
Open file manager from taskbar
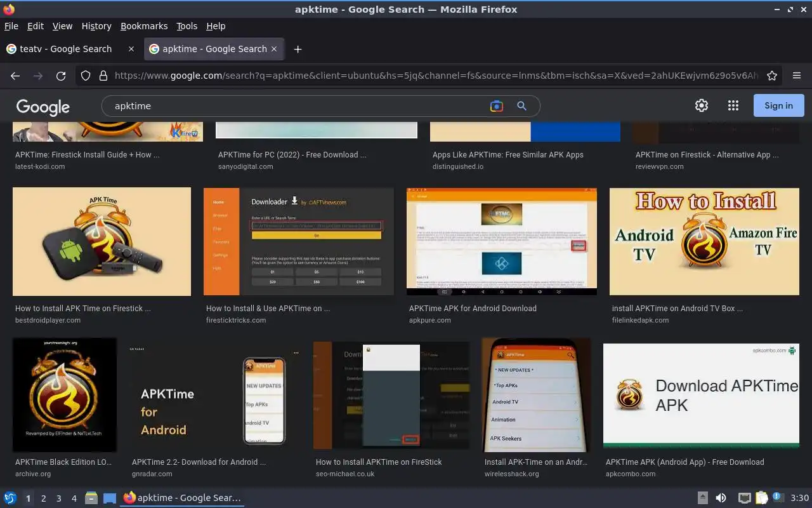click(x=91, y=498)
